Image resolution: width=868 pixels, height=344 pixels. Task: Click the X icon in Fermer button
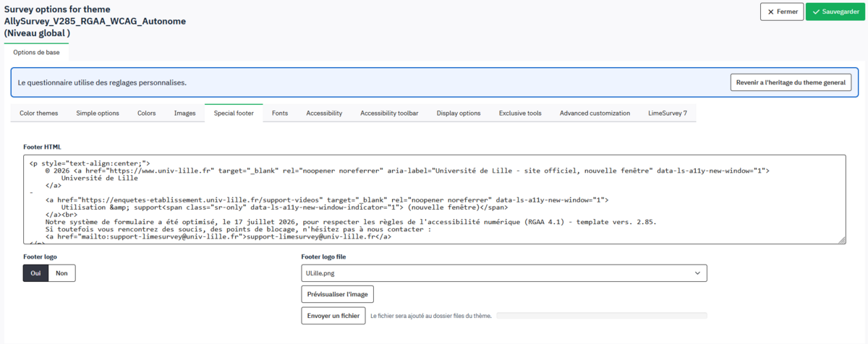tap(770, 12)
